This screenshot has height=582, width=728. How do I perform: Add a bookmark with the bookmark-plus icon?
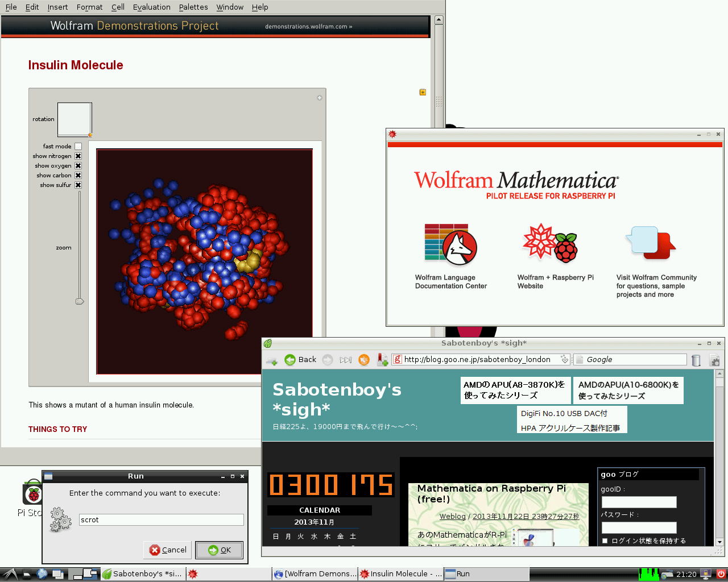coord(382,360)
